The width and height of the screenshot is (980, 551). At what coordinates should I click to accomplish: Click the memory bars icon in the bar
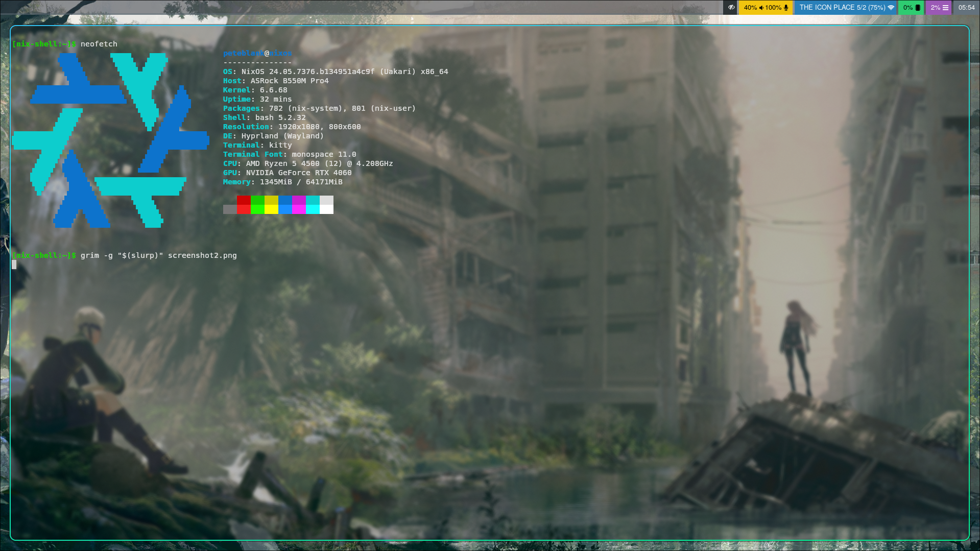coord(945,8)
